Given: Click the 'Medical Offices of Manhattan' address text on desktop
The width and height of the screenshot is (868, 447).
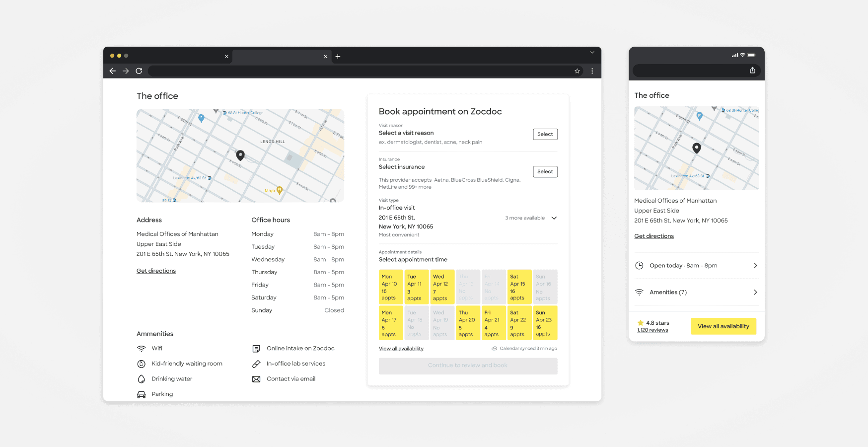Looking at the screenshot, I should tap(177, 234).
